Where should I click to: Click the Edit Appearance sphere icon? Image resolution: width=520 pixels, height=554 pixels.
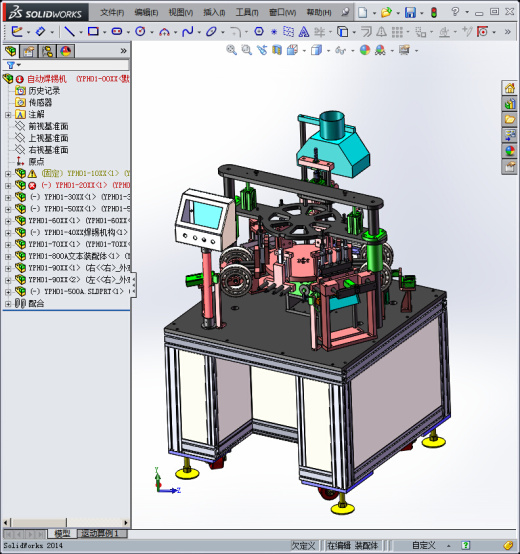point(365,50)
